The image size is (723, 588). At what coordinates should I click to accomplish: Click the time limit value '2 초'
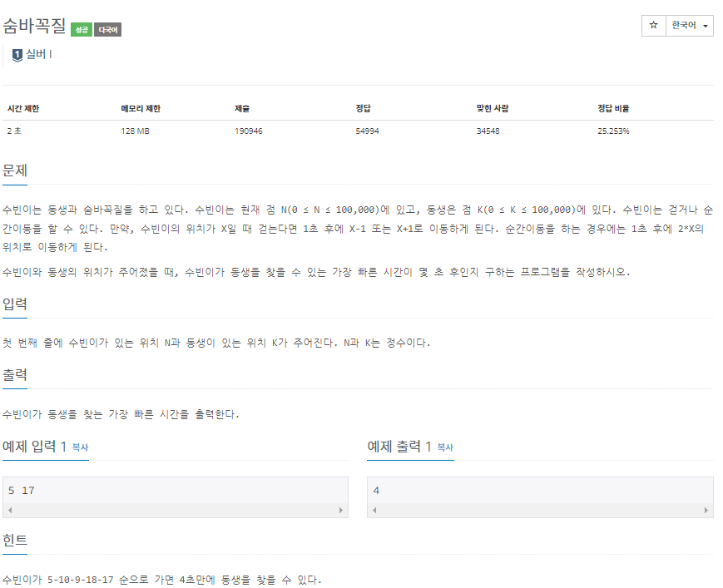14,131
